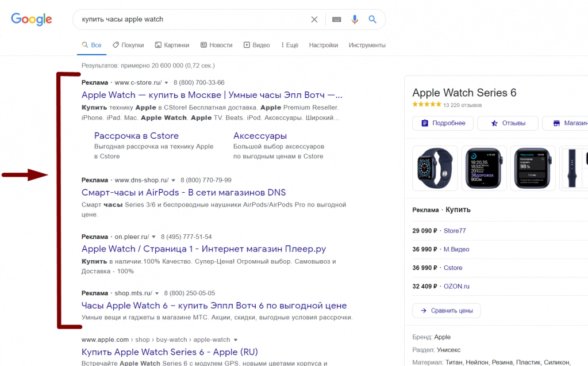Click the five-star rating in the panel
The image size is (588, 366).
pyautogui.click(x=426, y=104)
